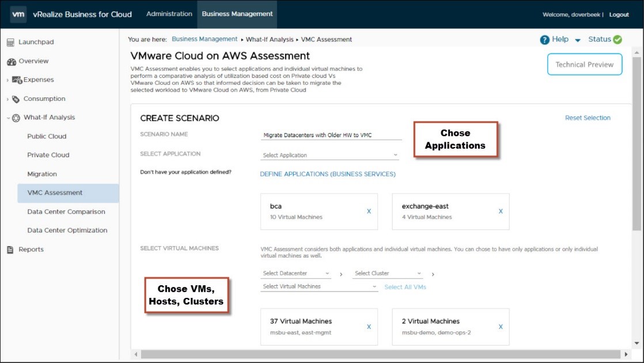The image size is (644, 363).
Task: Click the Status label
Action: tap(600, 39)
